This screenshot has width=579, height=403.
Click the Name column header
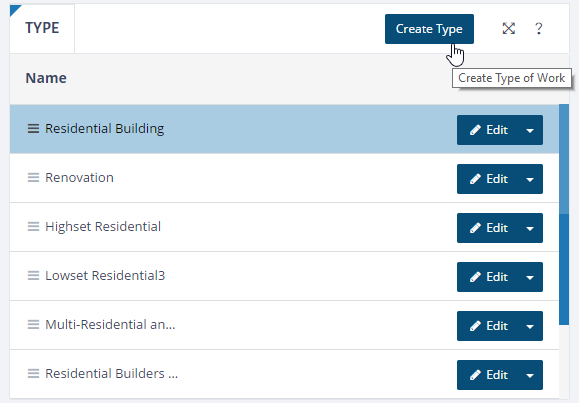tap(46, 78)
